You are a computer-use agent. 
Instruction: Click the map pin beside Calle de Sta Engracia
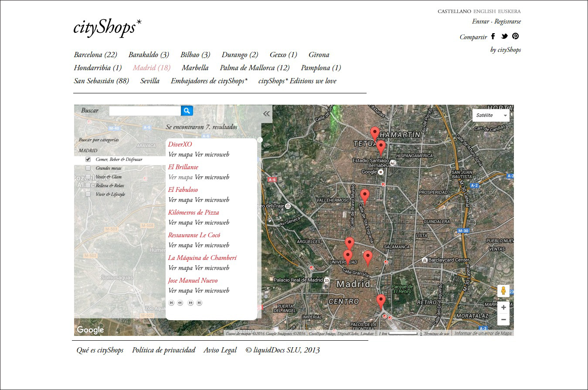[364, 197]
